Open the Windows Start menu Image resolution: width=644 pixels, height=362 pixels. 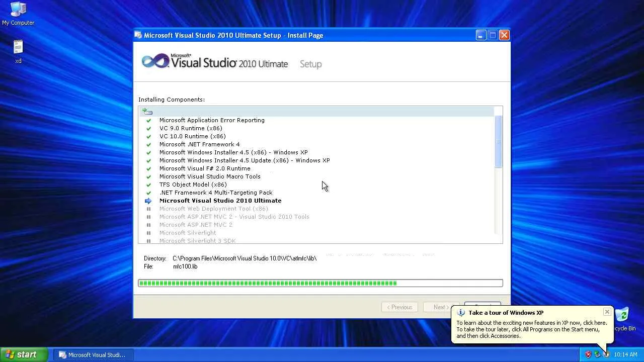pos(24,354)
